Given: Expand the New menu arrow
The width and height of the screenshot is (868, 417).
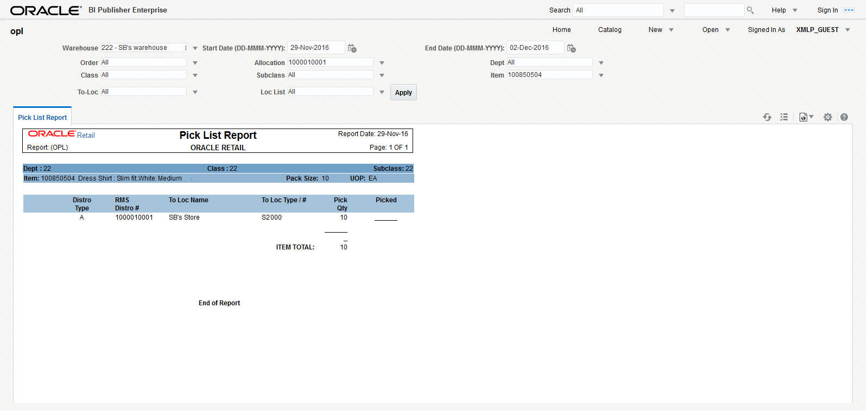Looking at the screenshot, I should (x=671, y=30).
